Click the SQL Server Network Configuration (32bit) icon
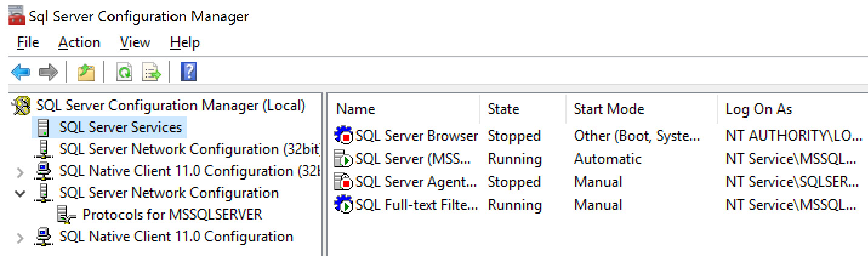 click(x=43, y=149)
